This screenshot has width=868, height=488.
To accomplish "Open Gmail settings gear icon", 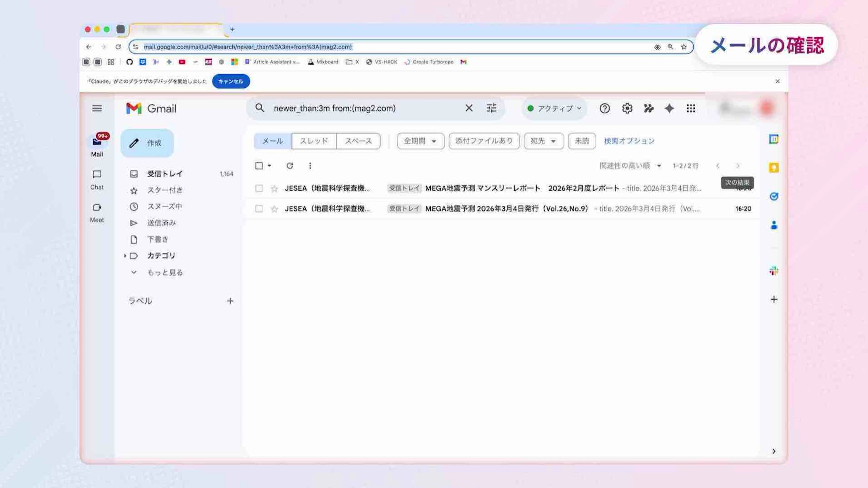I will tap(627, 108).
